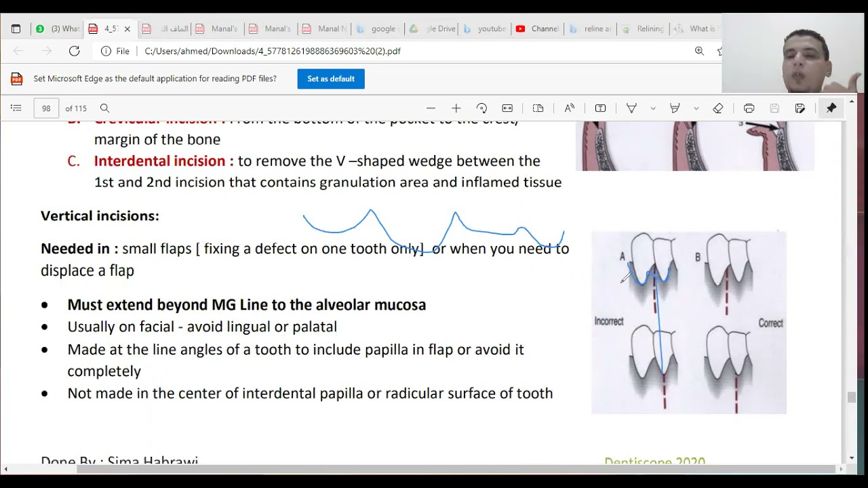Viewport: 868px width, 488px height.
Task: Switch to the first Manal's PDF tab
Action: coord(216,29)
